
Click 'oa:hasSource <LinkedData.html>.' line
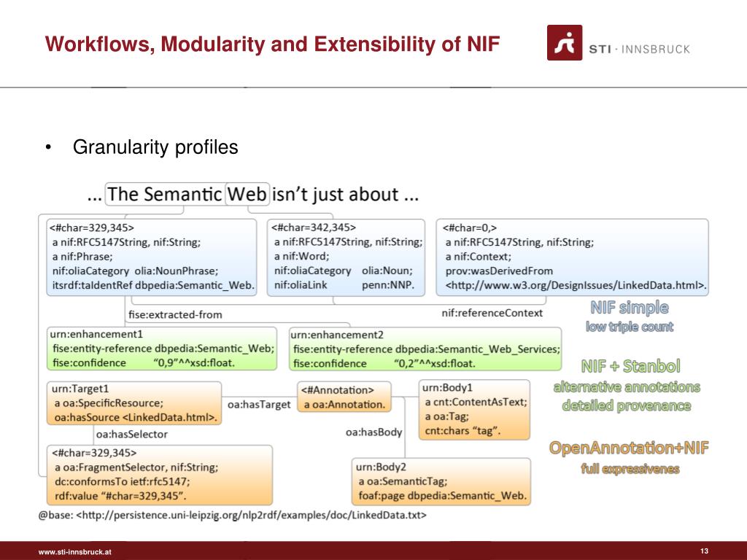click(136, 417)
